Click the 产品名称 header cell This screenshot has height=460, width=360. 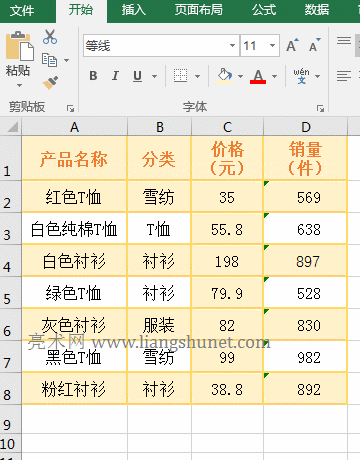74,158
